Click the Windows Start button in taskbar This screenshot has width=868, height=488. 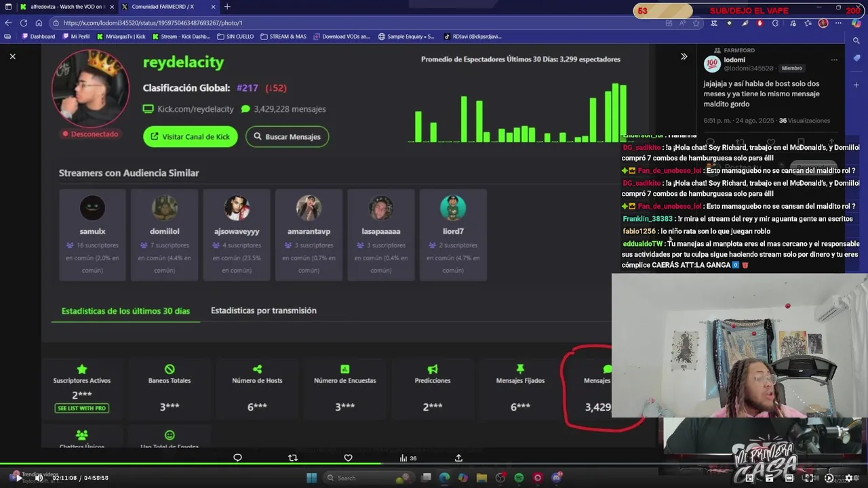312,478
